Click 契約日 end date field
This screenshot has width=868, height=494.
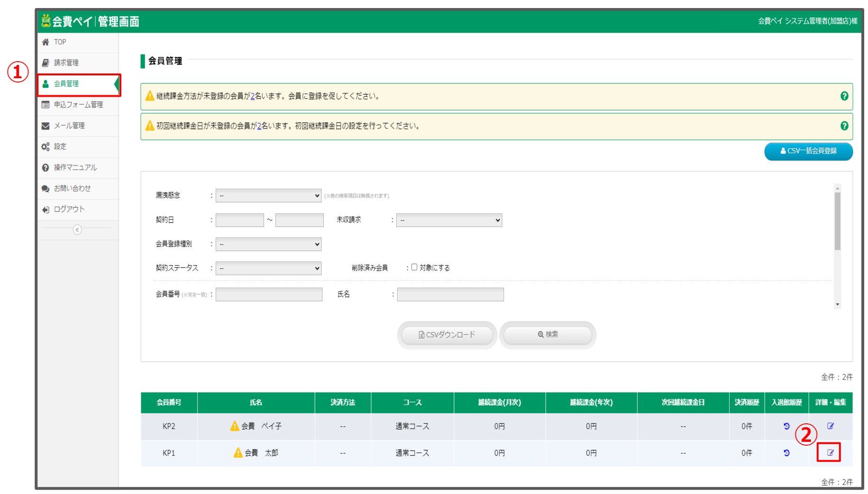tap(300, 220)
